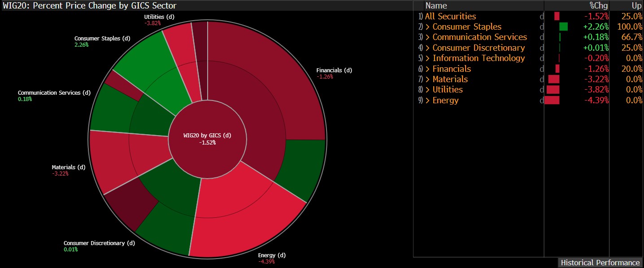Sort by the Name column header
This screenshot has width=644, height=268.
pyautogui.click(x=436, y=6)
